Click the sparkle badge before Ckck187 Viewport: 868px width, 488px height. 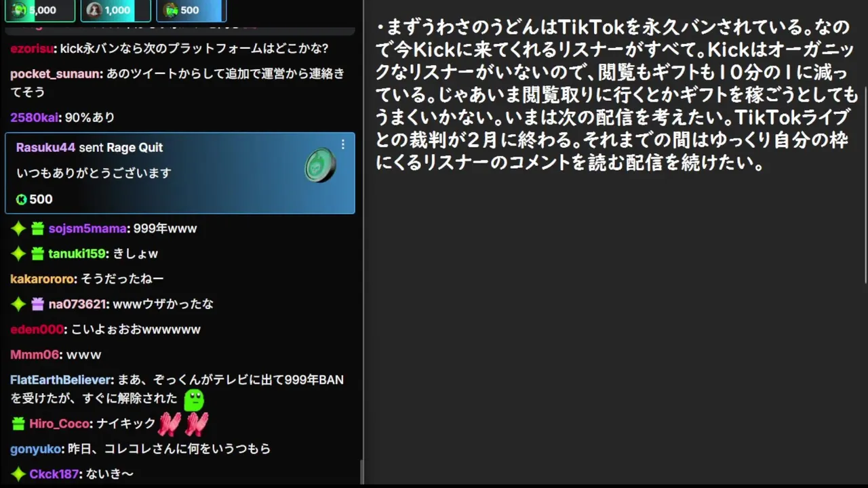click(x=18, y=474)
